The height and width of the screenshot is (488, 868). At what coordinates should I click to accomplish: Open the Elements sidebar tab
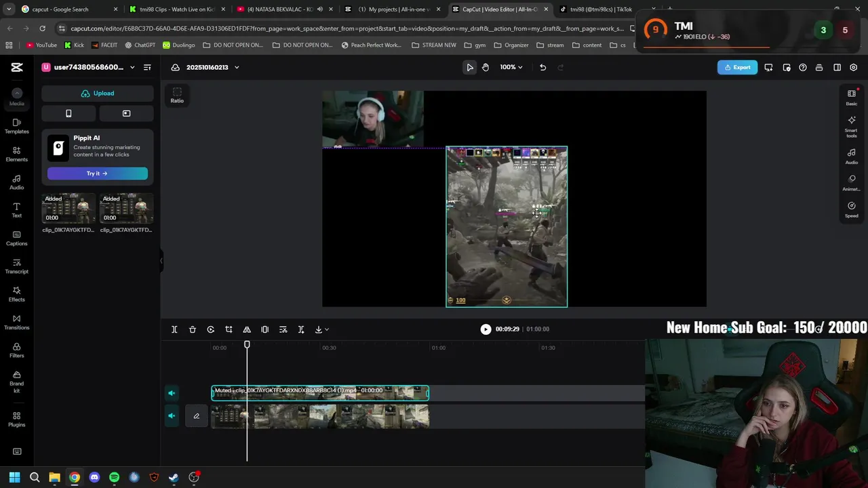coord(17,154)
